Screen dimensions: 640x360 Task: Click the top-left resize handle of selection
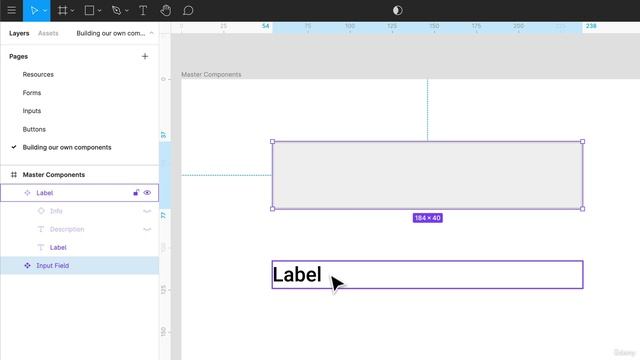coord(273,142)
